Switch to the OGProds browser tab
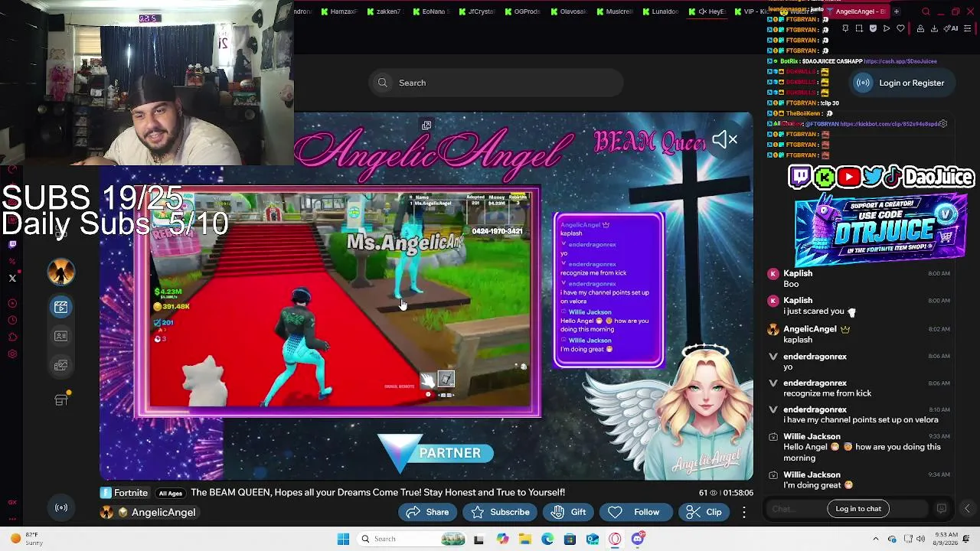980x551 pixels. (523, 11)
